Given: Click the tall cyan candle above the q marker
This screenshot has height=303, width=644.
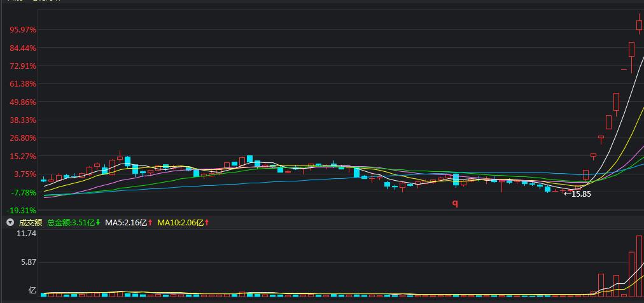Looking at the screenshot, I should point(456,180).
